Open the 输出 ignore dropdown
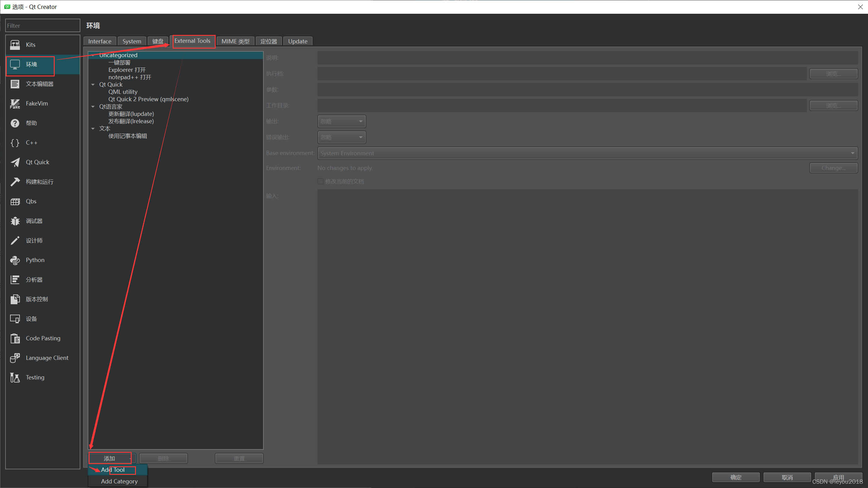 tap(341, 121)
